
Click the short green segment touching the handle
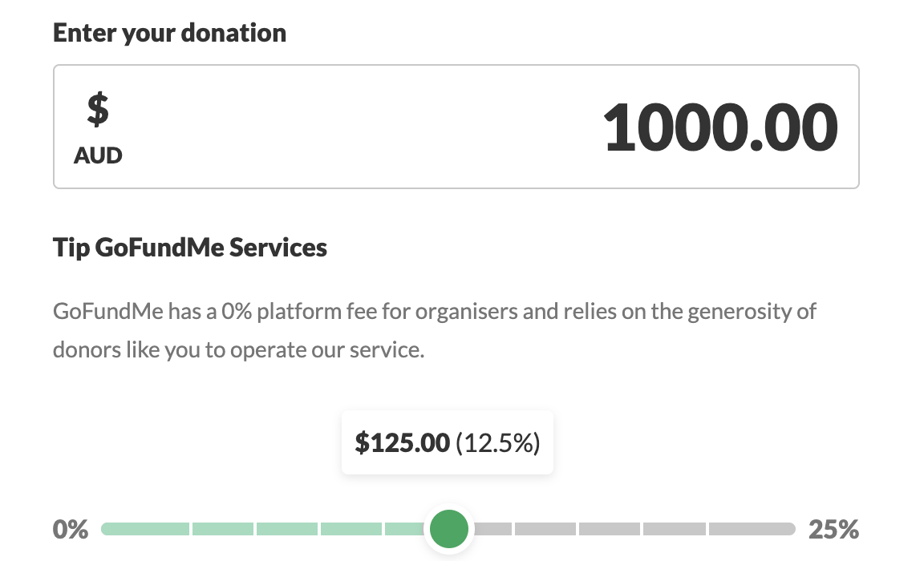click(x=405, y=529)
